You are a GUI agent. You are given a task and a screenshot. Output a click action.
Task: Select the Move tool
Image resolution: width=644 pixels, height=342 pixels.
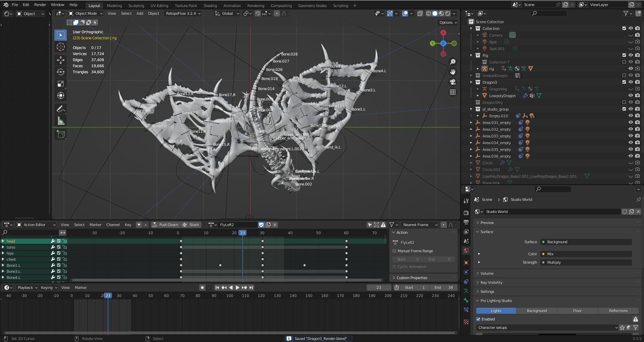[x=60, y=60]
